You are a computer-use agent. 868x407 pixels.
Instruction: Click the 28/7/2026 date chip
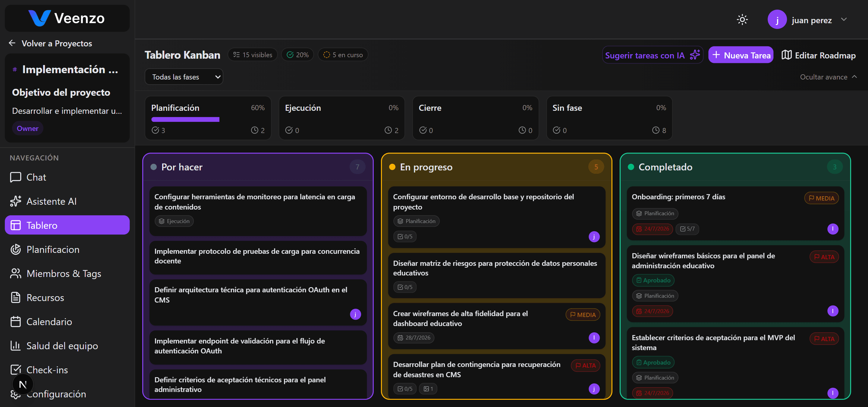tap(414, 337)
